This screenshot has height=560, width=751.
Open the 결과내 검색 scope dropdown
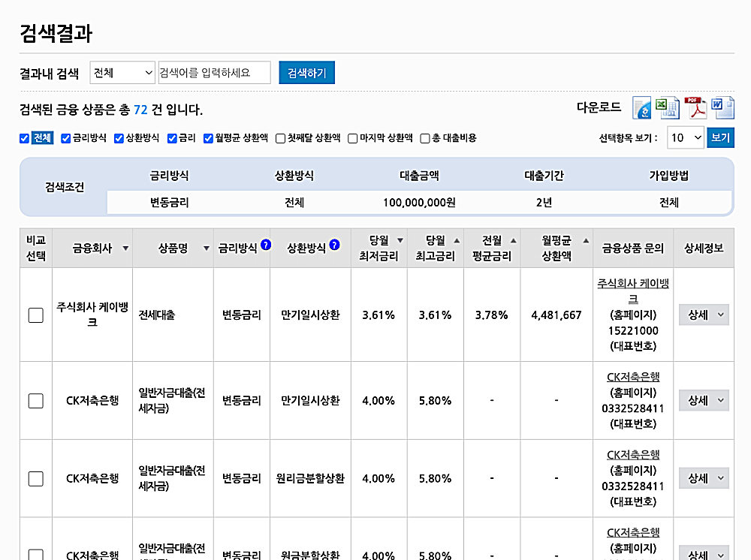tap(122, 73)
